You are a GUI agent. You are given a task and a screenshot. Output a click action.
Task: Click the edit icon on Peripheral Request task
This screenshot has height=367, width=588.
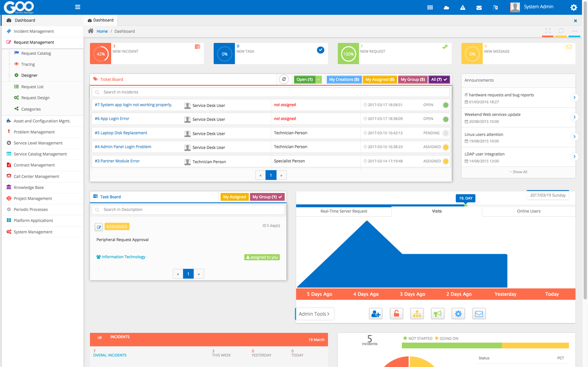pyautogui.click(x=99, y=227)
